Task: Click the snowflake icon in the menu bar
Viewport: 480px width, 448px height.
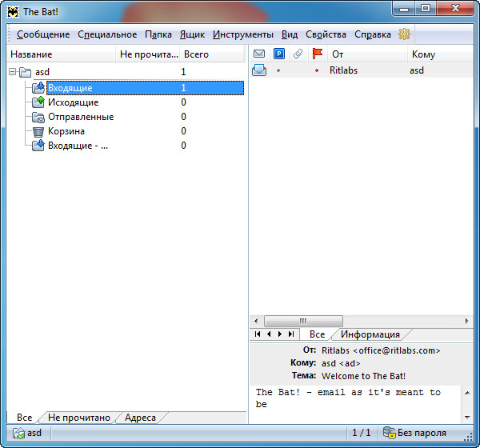Action: [404, 34]
